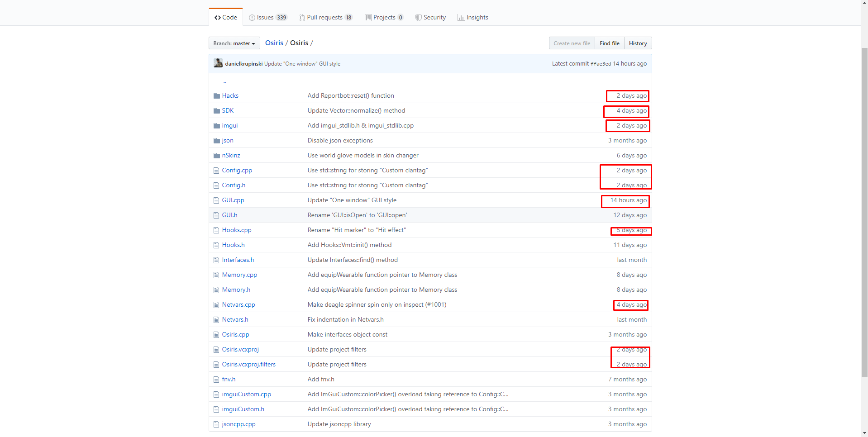Open commit 'Update Vector::normalize() method'
The image size is (868, 437).
click(x=356, y=110)
